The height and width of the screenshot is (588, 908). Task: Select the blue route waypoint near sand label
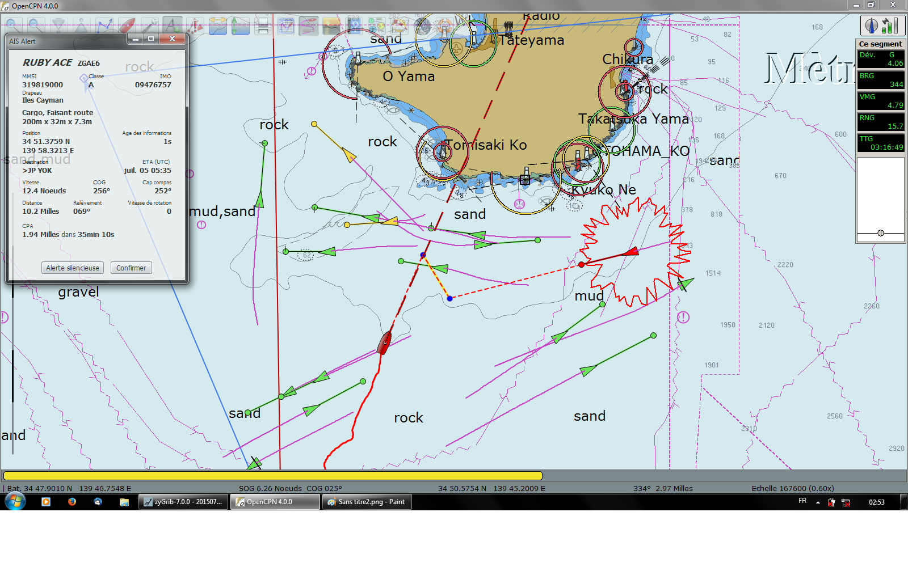pos(423,255)
